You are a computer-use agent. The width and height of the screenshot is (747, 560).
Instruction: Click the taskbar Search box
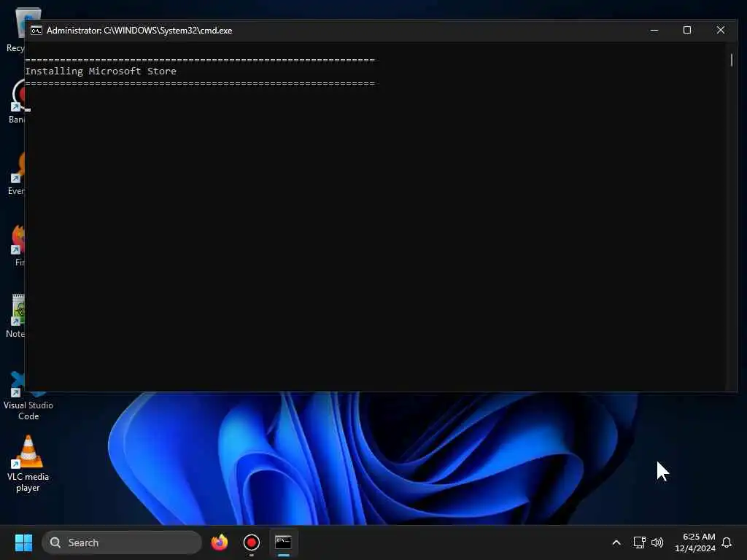point(122,542)
